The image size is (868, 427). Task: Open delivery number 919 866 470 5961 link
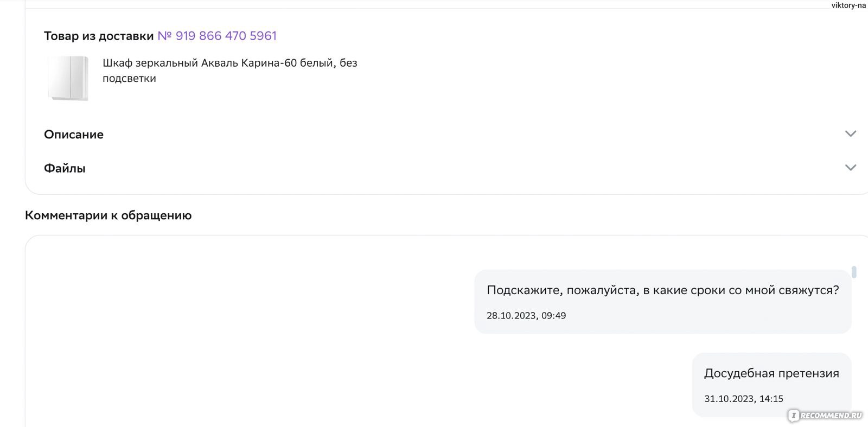pos(217,36)
